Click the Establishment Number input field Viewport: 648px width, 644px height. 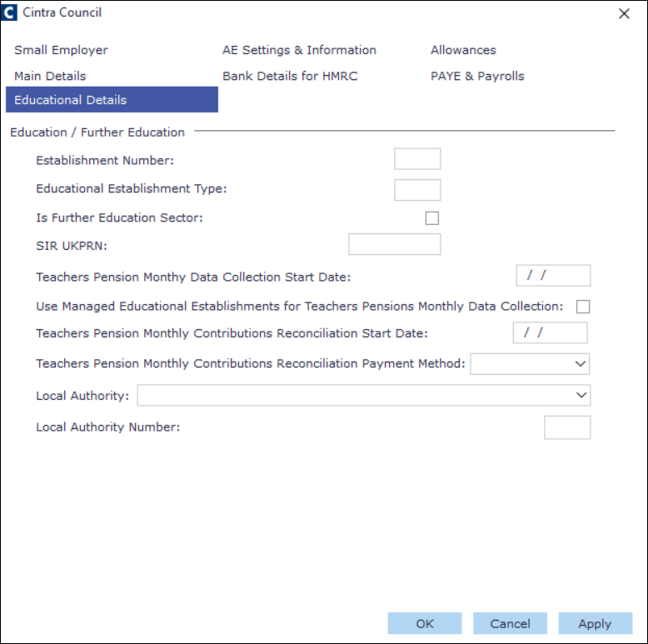tap(417, 159)
